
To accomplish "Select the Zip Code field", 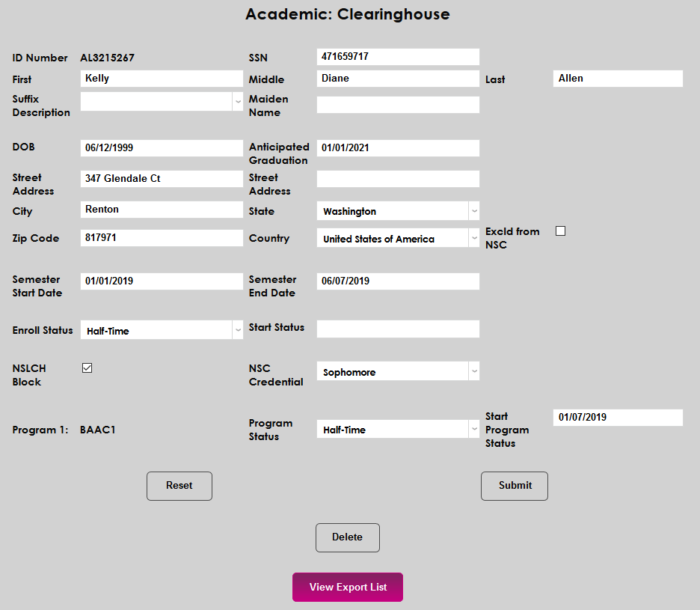I will (x=161, y=237).
